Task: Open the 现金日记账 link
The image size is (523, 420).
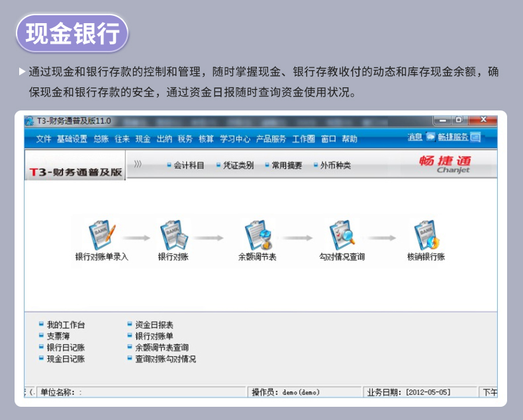Action: [x=66, y=358]
